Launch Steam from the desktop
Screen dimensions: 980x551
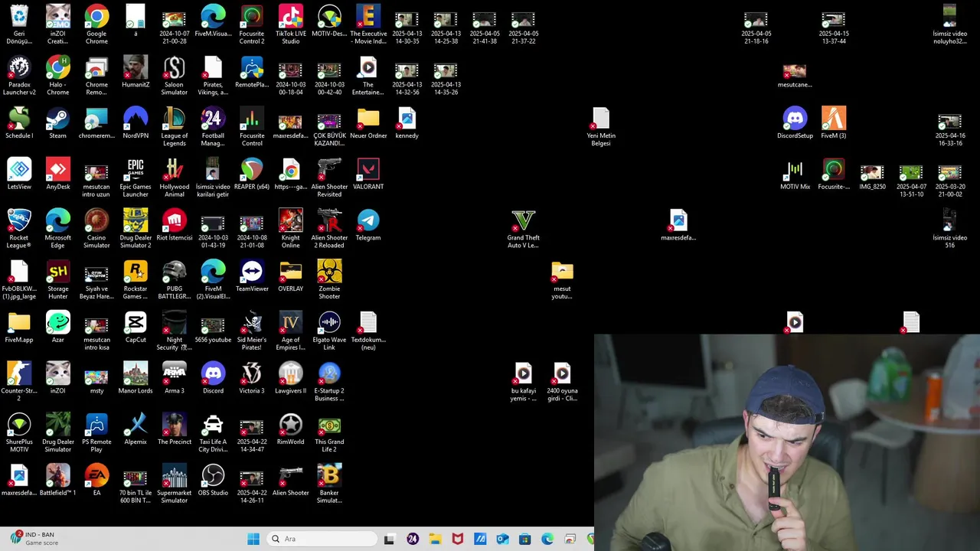(x=57, y=122)
